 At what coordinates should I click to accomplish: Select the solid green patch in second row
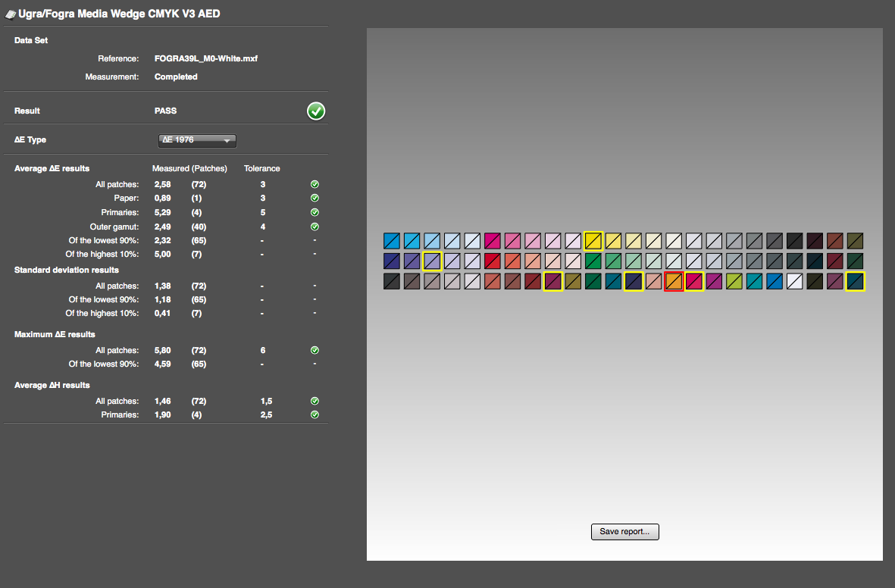pyautogui.click(x=593, y=261)
